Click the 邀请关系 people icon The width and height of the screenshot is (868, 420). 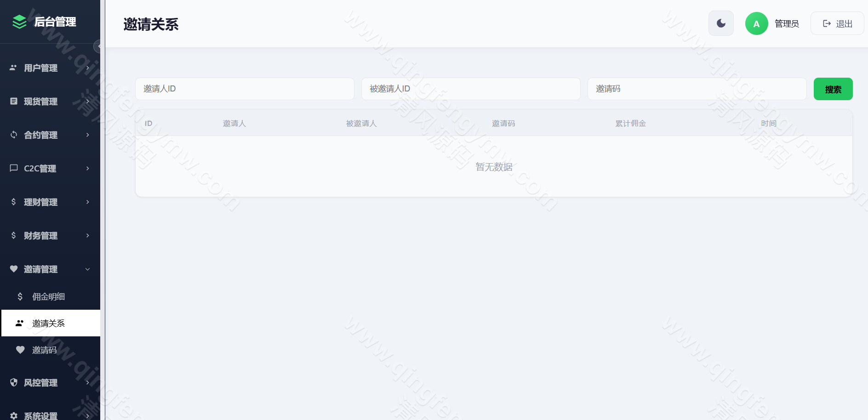click(x=19, y=323)
